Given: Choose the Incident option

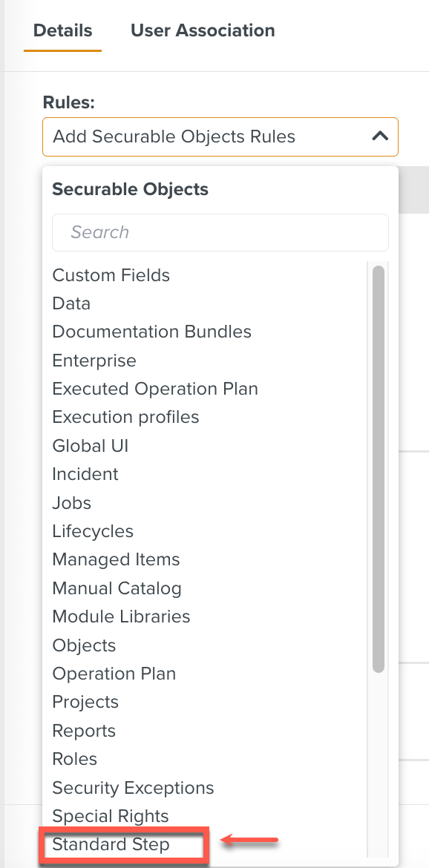Looking at the screenshot, I should [85, 474].
